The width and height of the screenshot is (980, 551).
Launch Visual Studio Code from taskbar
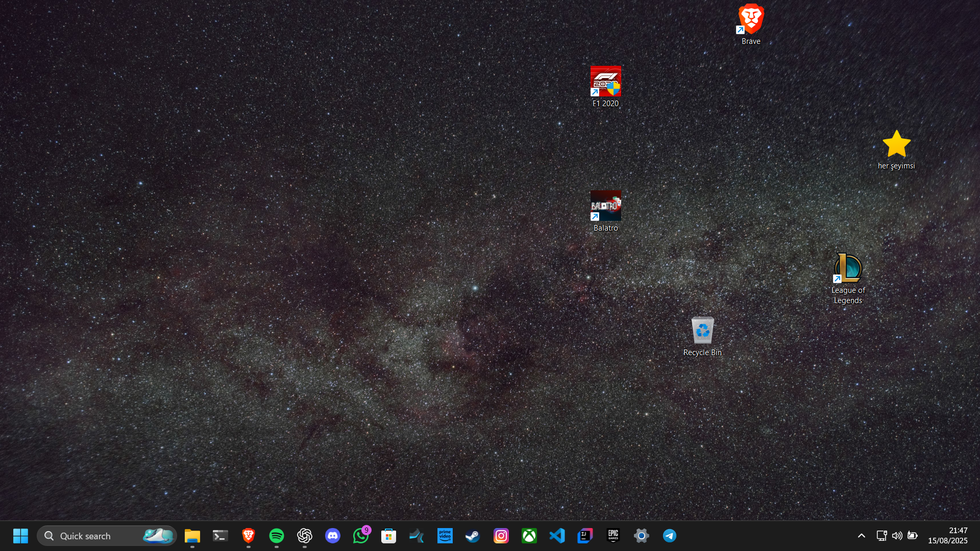coord(557,536)
